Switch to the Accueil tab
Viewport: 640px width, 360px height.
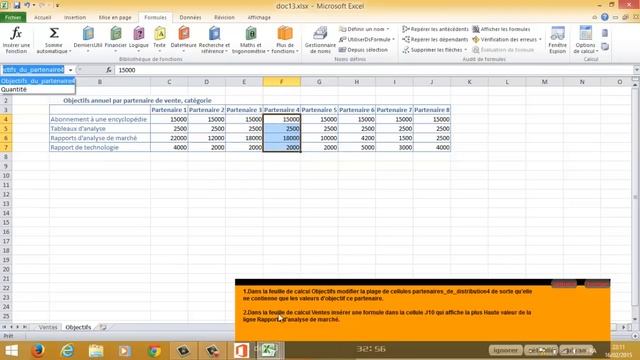42,18
